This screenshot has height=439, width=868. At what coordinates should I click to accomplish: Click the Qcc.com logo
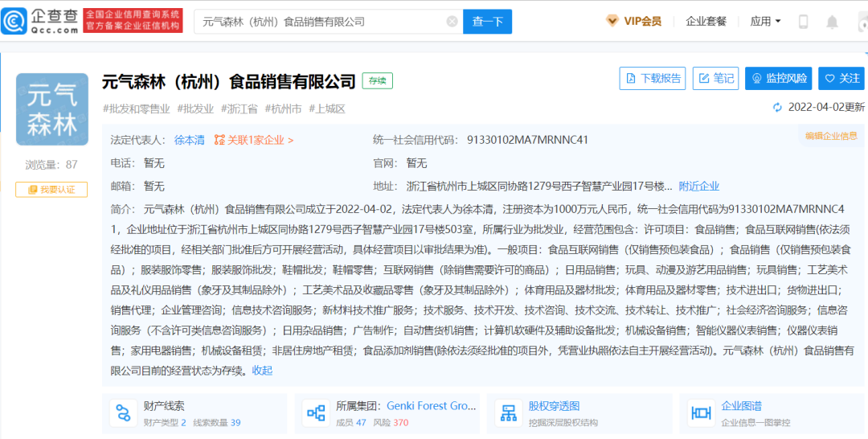pos(40,21)
